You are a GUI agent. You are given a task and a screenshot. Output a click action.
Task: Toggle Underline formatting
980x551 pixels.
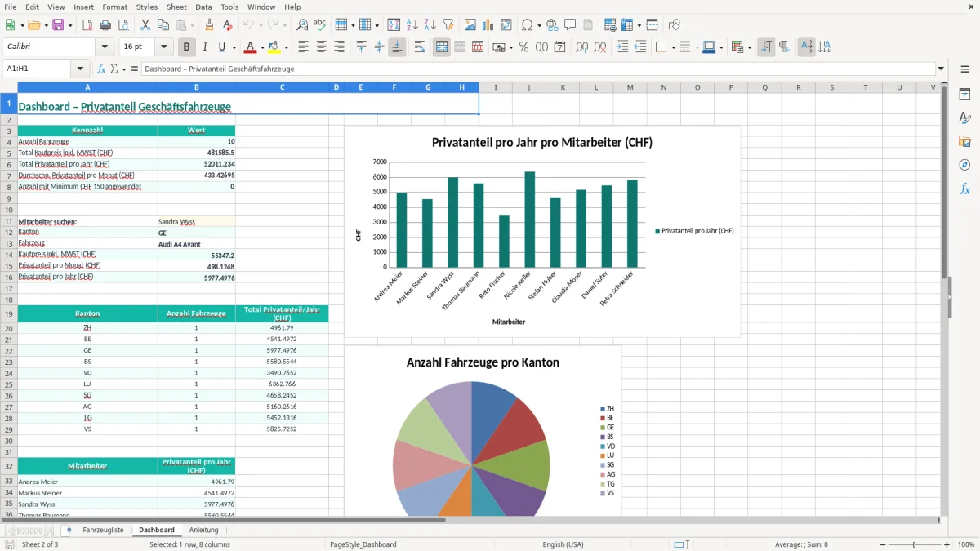click(221, 47)
